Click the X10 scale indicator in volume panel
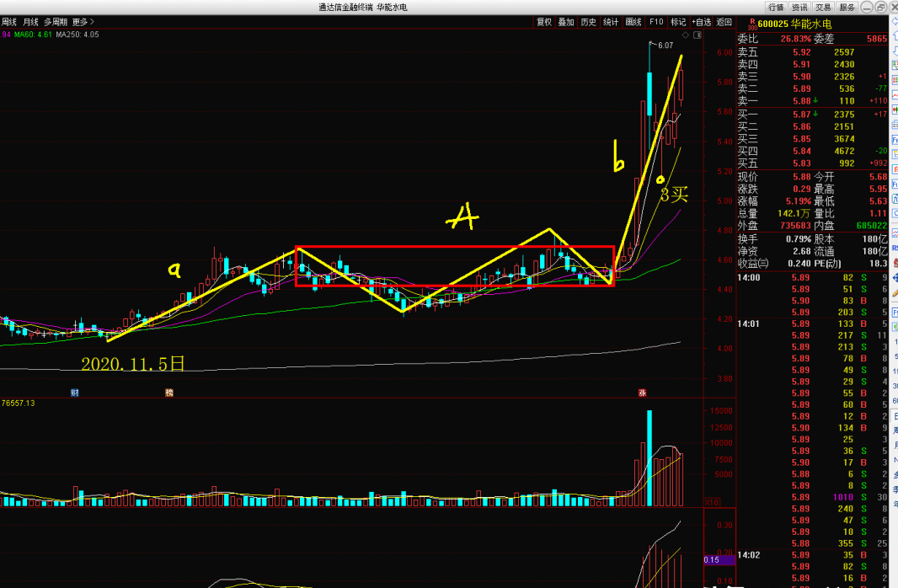The image size is (898, 588). (711, 502)
